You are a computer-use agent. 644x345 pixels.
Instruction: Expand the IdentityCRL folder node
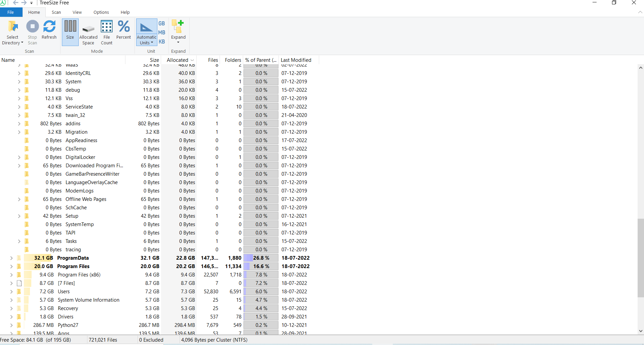19,73
